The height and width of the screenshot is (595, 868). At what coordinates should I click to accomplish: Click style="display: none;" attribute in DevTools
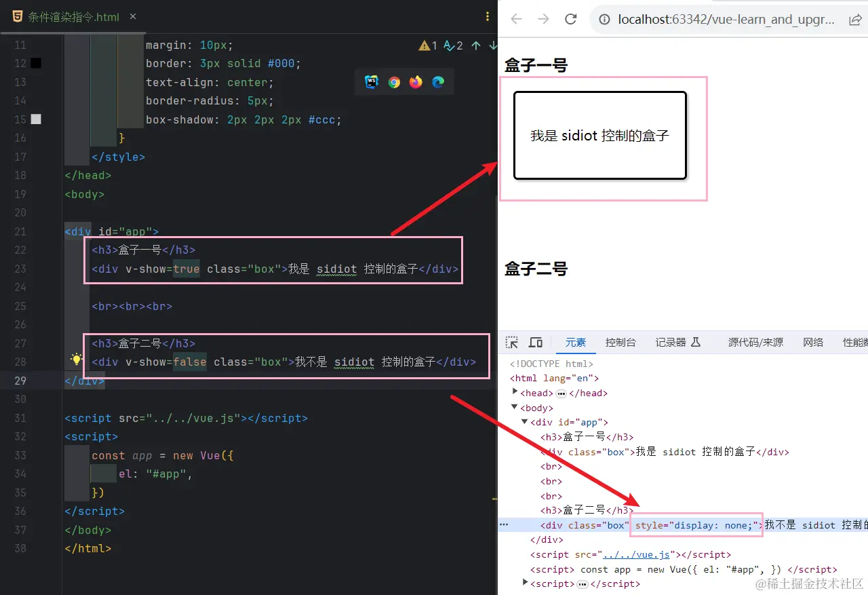[x=695, y=525]
